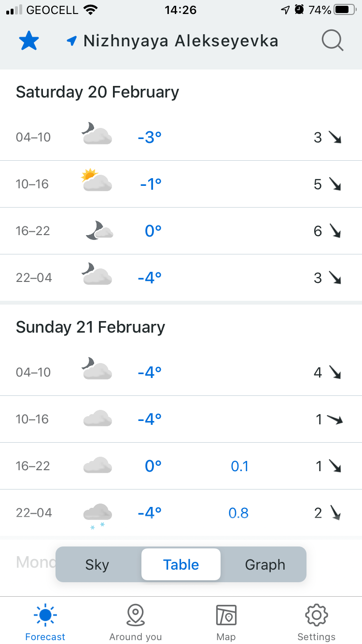The height and width of the screenshot is (644, 362).
Task: Tap the battery indicator in status bar
Action: (x=344, y=10)
